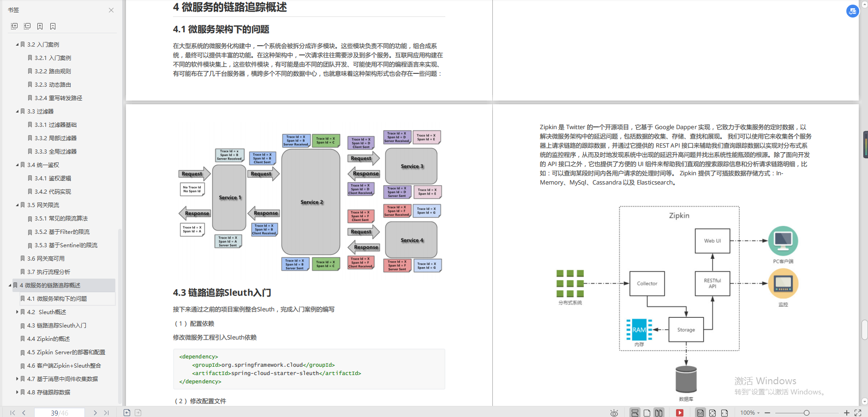Collapse 3.3 过滤器 bookmark
This screenshot has width=868, height=417.
point(17,112)
